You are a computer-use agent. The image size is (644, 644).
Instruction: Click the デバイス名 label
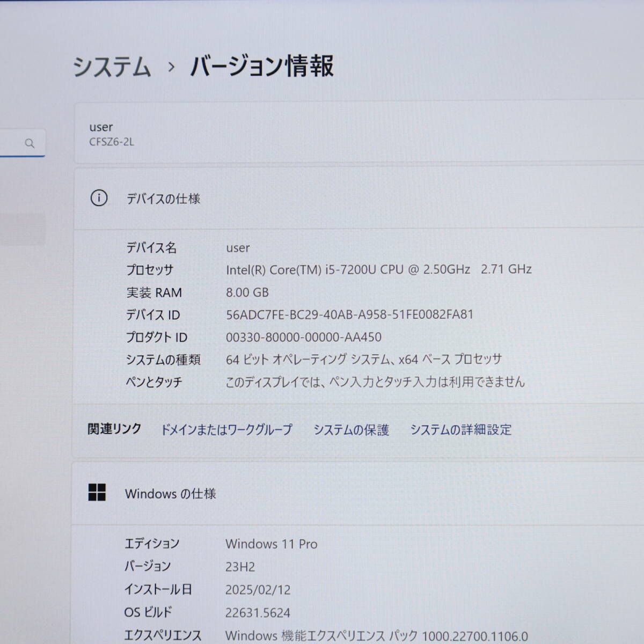151,247
